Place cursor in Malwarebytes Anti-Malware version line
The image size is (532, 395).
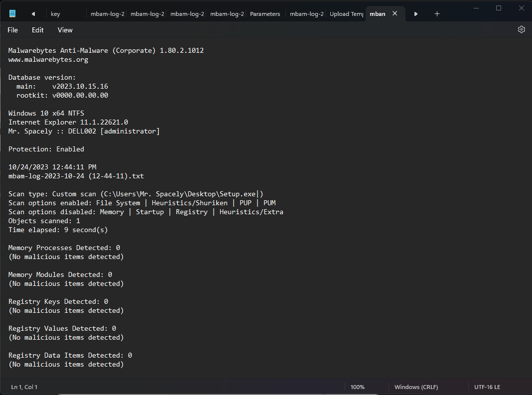coord(106,51)
